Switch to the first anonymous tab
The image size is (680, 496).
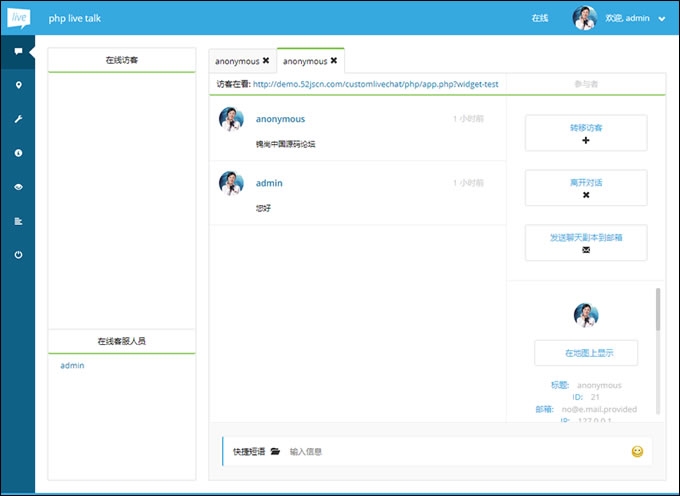point(237,62)
